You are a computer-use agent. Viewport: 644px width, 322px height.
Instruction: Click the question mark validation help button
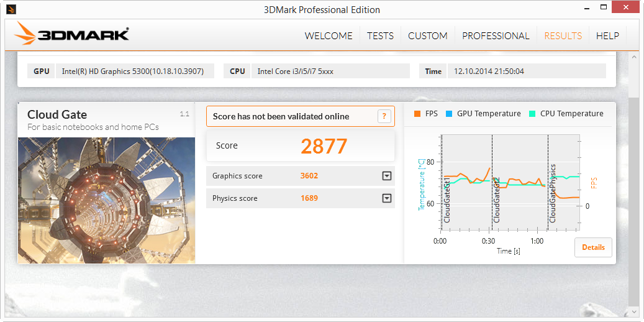point(384,116)
